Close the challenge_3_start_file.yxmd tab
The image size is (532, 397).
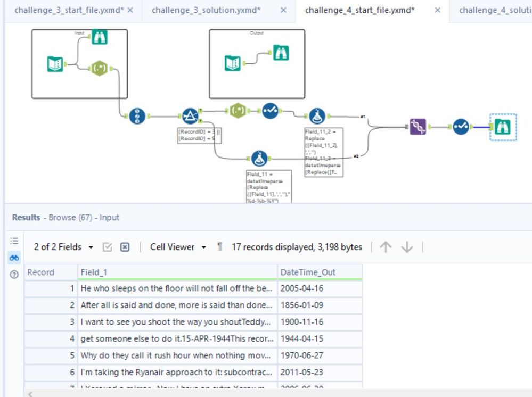tap(130, 10)
